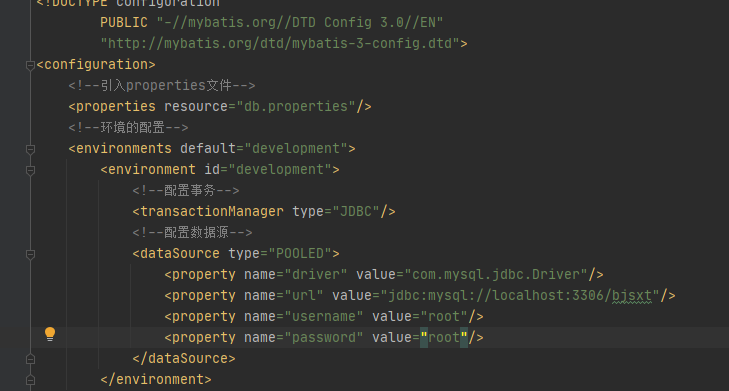Click the </environment> closing tag text
The height and width of the screenshot is (391, 729).
(156, 379)
